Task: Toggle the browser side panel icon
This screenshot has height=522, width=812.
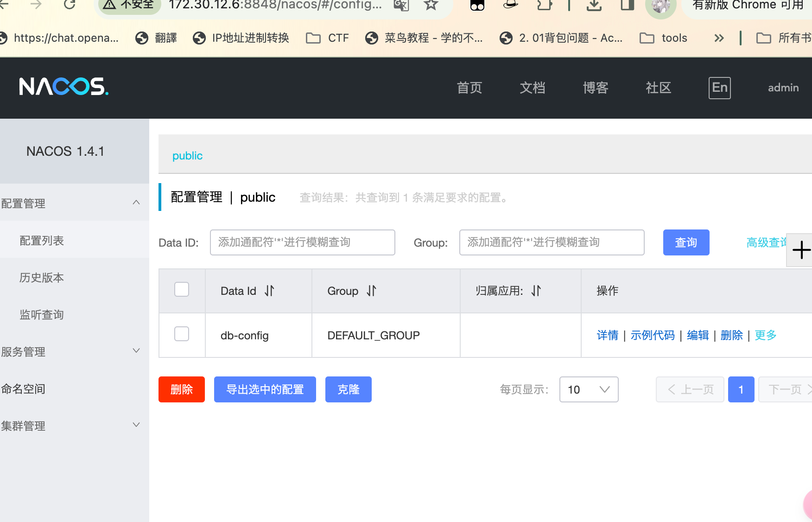Action: (x=628, y=5)
